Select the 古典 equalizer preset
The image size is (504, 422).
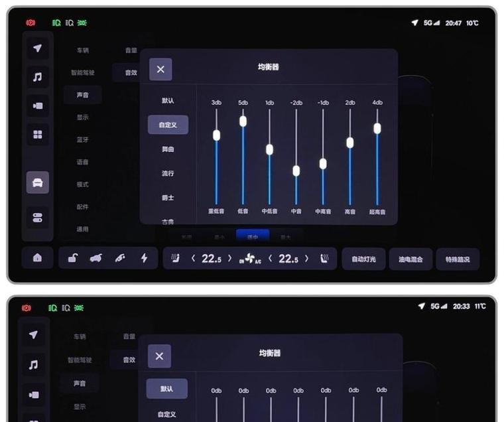pos(168,222)
